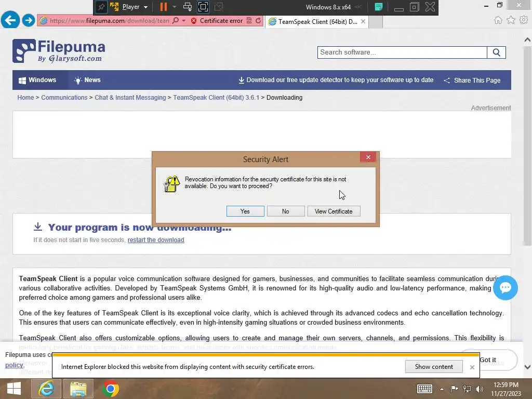Open the address bar autocomplete dropdown arrow

click(183, 21)
